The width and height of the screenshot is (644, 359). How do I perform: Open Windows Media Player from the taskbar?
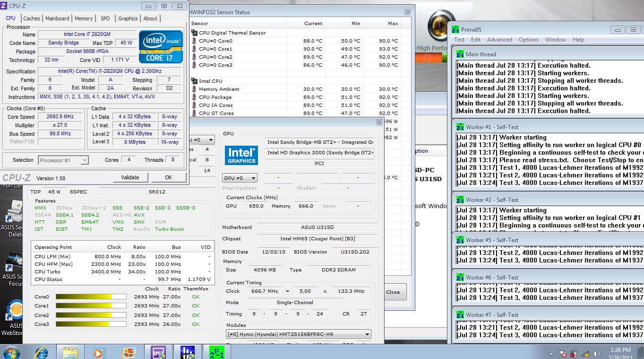(x=98, y=352)
